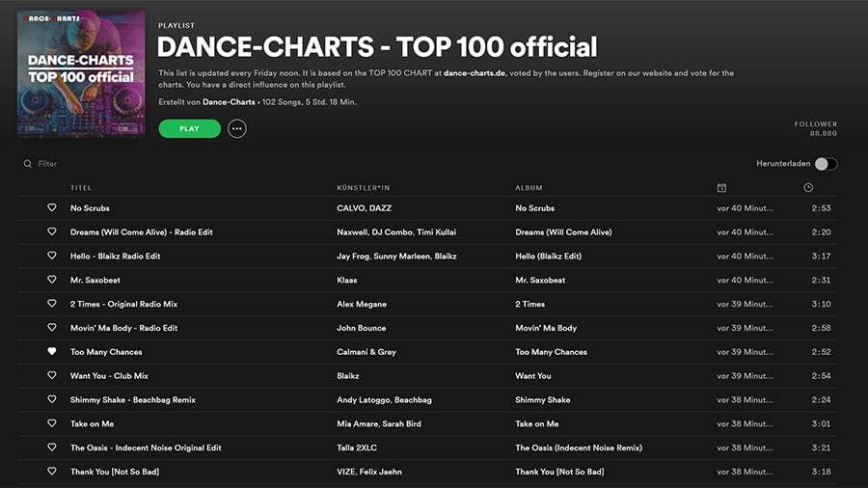Click into the Filter input field
Viewport: 868px width, 488px height.
pyautogui.click(x=47, y=164)
